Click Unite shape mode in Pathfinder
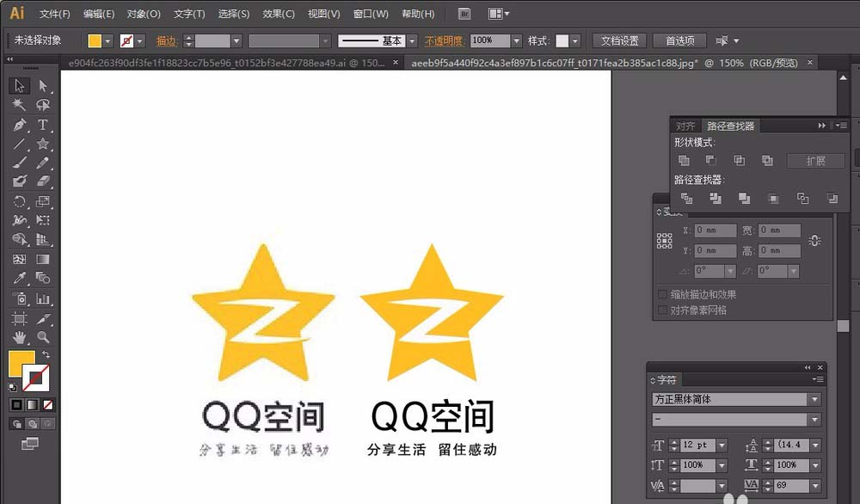This screenshot has height=504, width=860. click(x=684, y=161)
